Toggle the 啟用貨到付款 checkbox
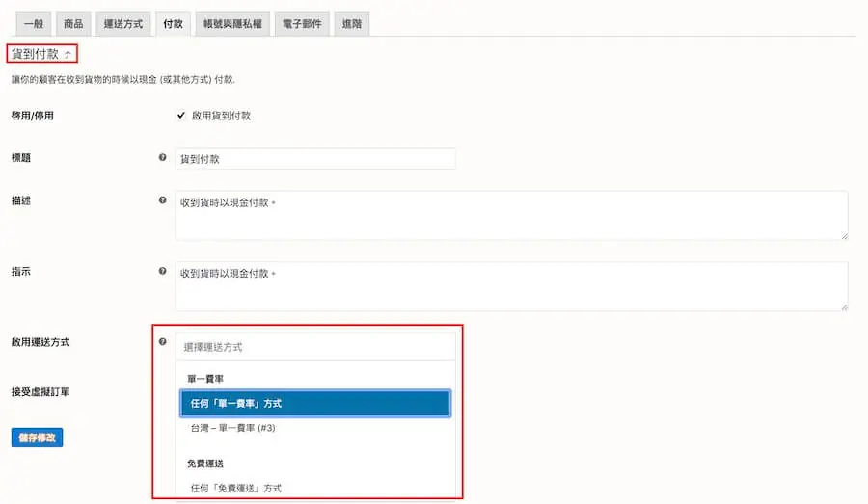 (181, 115)
